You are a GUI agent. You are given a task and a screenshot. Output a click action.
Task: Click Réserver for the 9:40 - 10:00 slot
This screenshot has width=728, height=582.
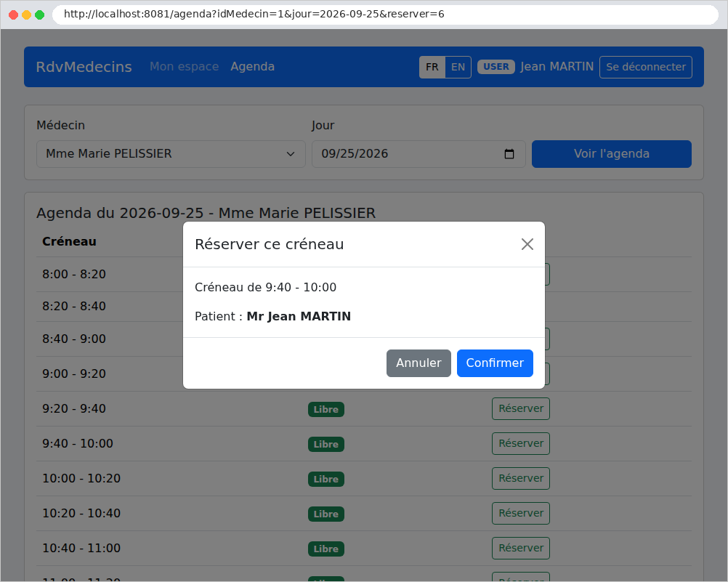521,443
